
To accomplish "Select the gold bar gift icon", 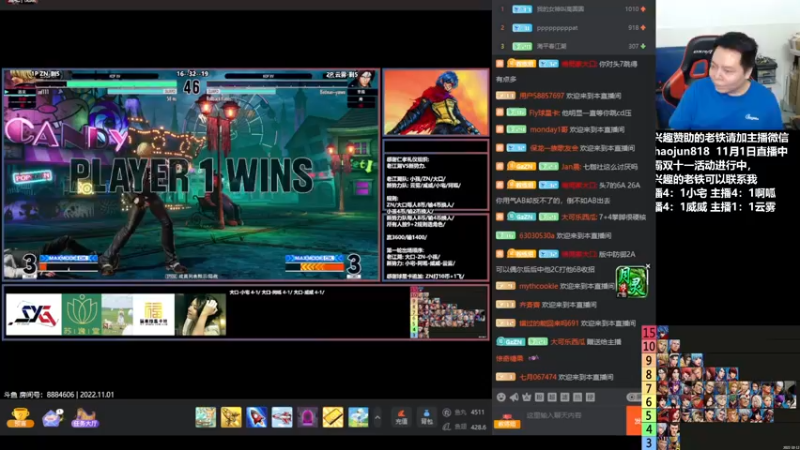I will (333, 417).
